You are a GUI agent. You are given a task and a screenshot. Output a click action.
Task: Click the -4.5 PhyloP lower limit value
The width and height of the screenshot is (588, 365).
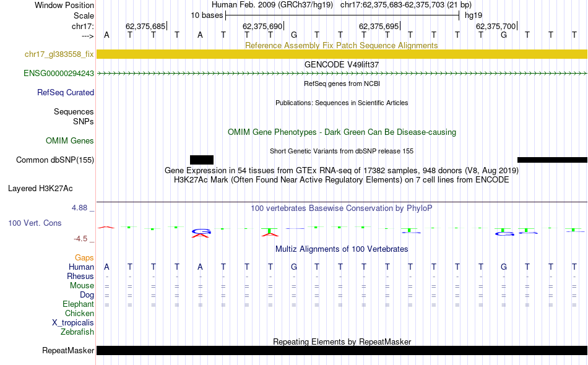coord(80,239)
